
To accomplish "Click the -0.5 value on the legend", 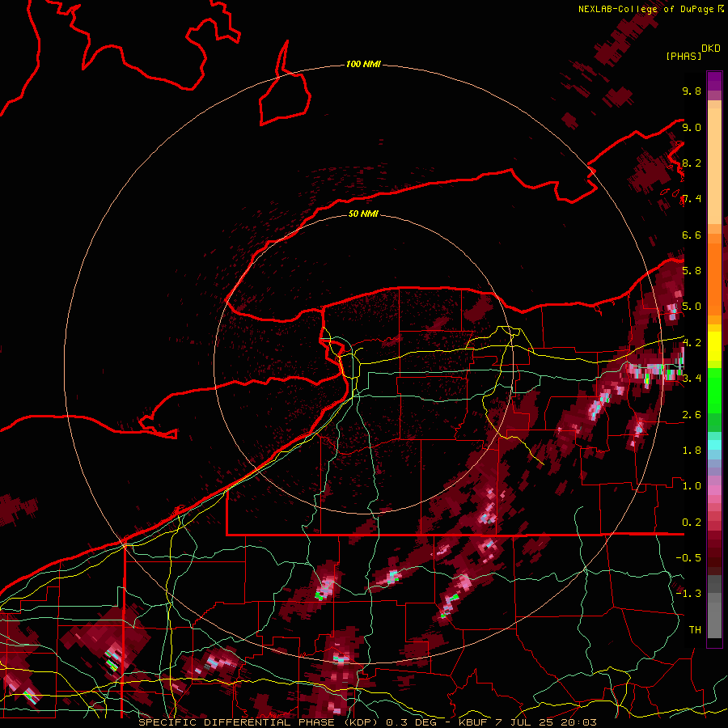I will [688, 558].
